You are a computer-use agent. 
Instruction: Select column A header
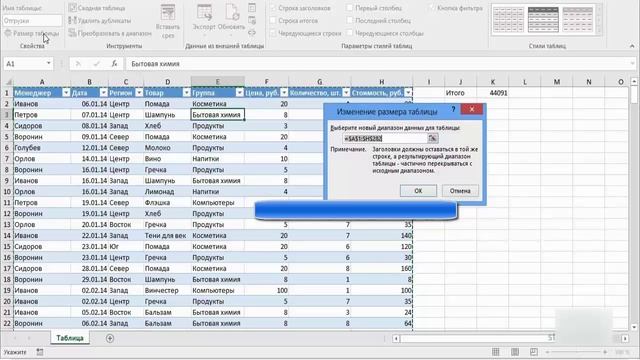42,82
